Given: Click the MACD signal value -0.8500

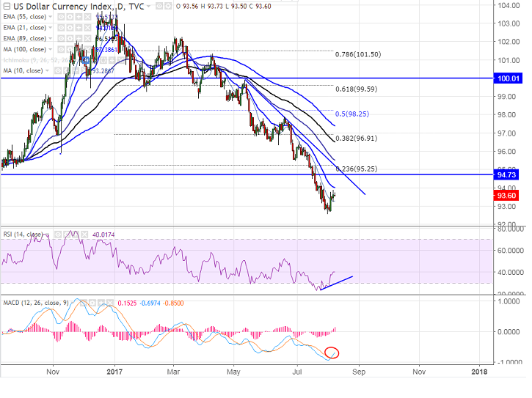Looking at the screenshot, I should [173, 303].
